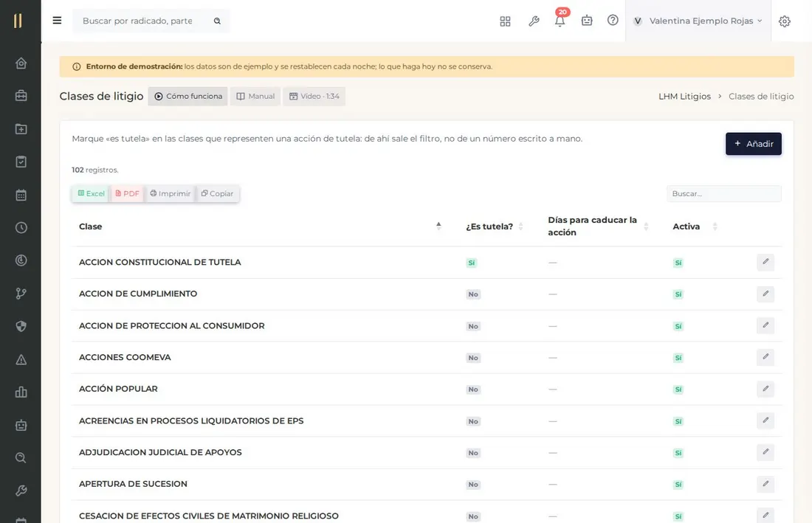The image size is (812, 523).
Task: Click the Añadir button
Action: [x=754, y=144]
